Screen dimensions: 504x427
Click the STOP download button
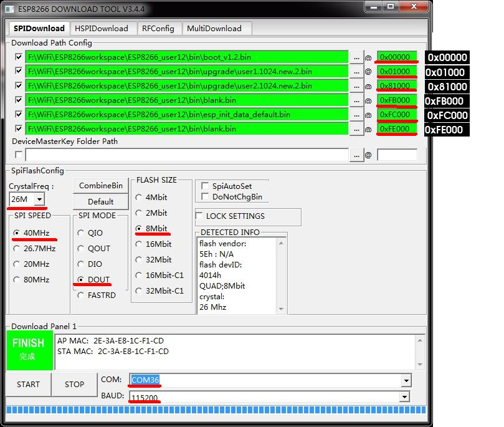click(74, 384)
